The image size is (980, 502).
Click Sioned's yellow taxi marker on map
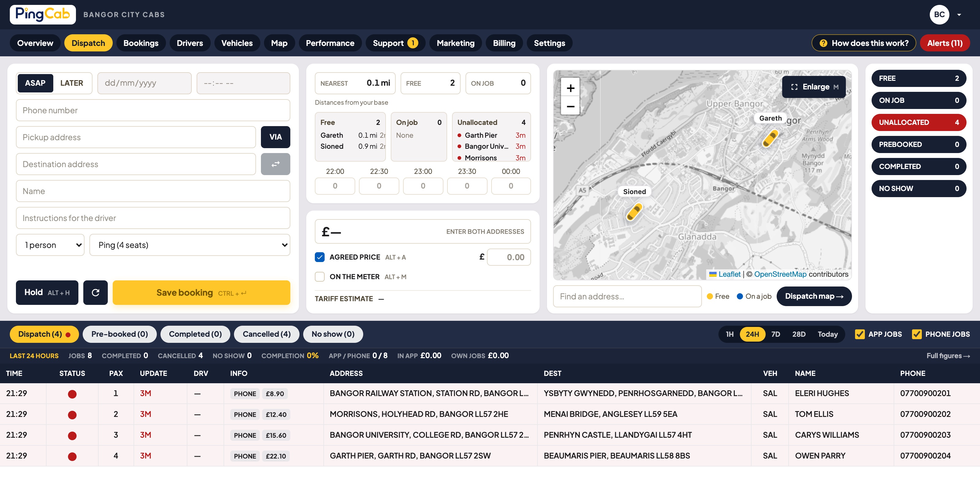634,212
